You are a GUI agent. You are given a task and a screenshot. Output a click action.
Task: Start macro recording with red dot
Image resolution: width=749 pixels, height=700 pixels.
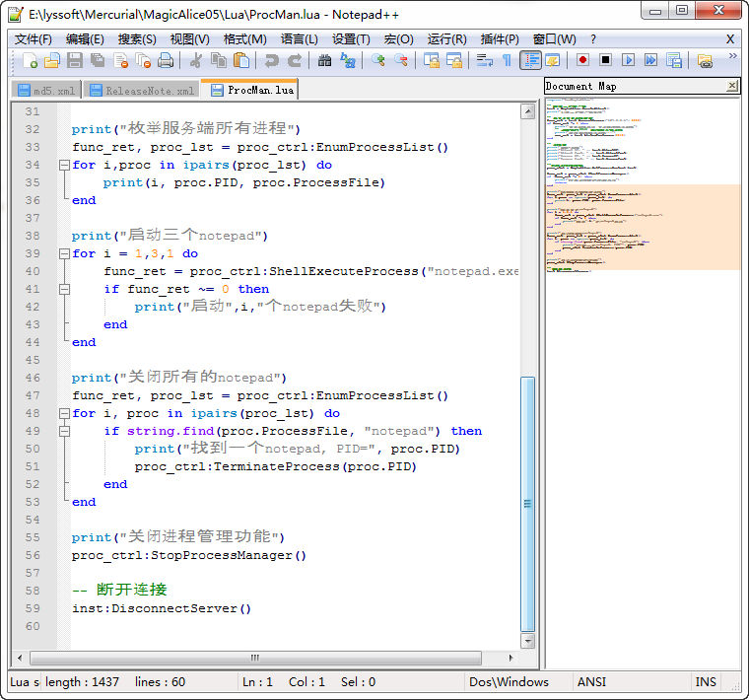(582, 60)
